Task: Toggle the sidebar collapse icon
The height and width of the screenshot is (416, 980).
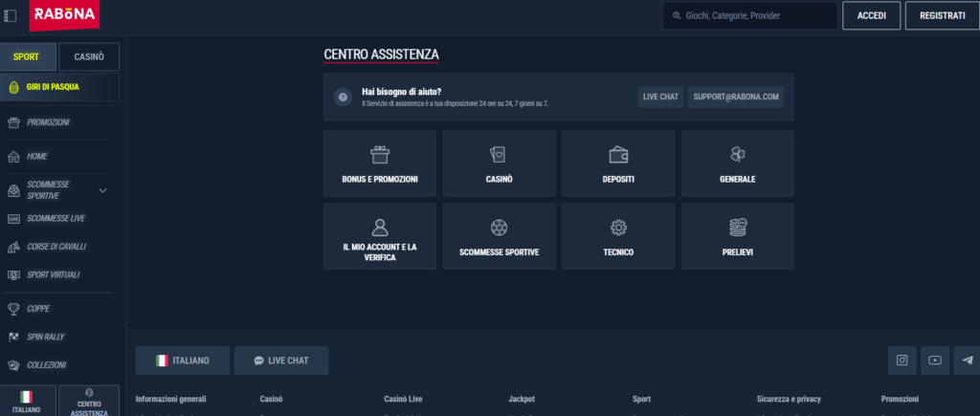Action: coord(10,15)
